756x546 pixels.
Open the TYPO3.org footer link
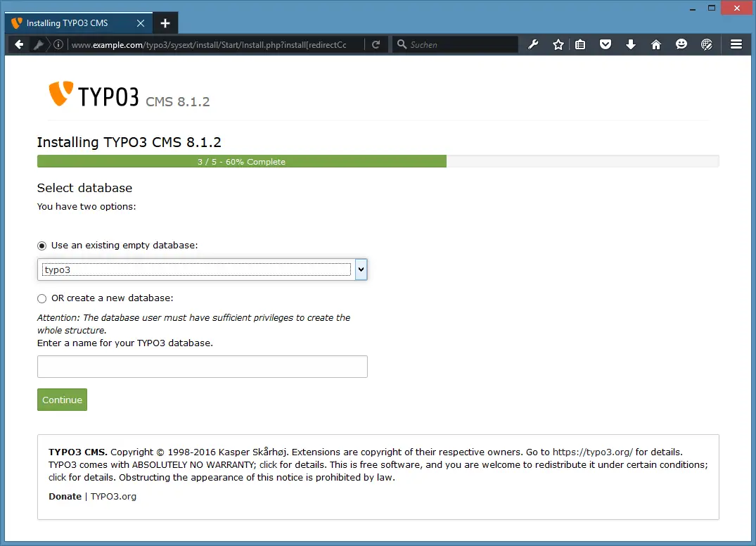coord(113,496)
